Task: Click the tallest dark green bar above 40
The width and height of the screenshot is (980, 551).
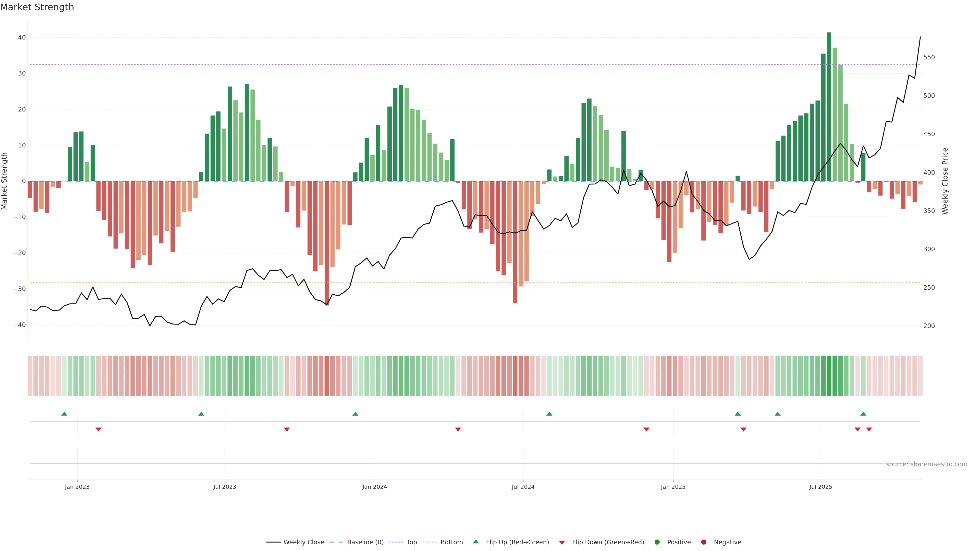Action: coord(829,106)
